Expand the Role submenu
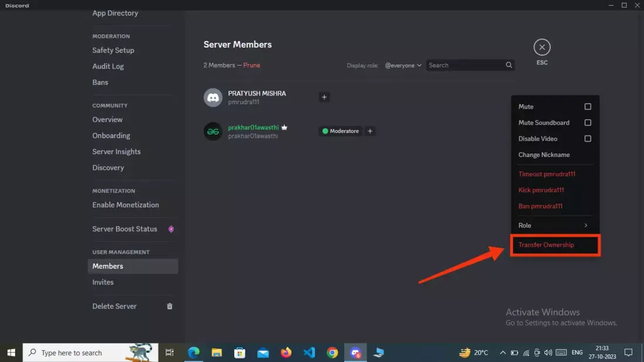The width and height of the screenshot is (644, 362). click(x=555, y=225)
